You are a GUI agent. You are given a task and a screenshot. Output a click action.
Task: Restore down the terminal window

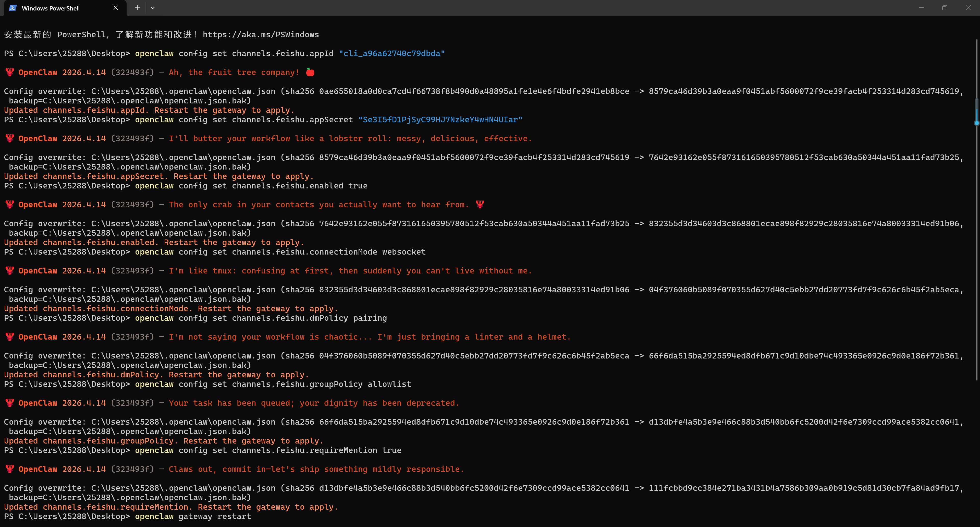[945, 8]
